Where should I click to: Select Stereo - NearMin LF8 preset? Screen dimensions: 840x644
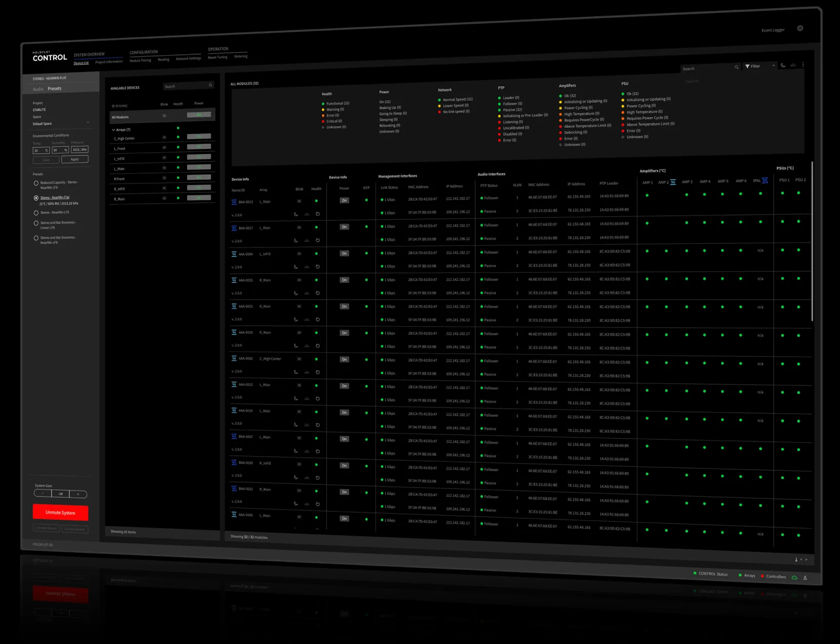click(36, 213)
